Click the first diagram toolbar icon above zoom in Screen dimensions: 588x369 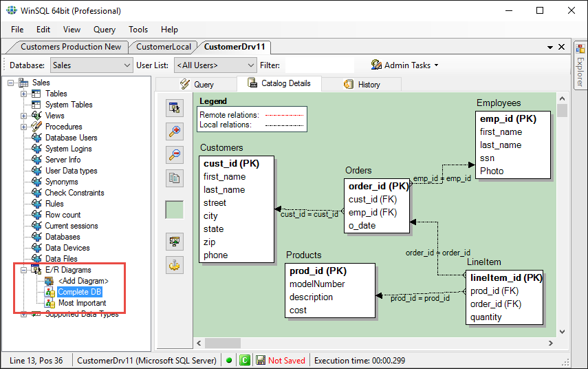pos(175,108)
